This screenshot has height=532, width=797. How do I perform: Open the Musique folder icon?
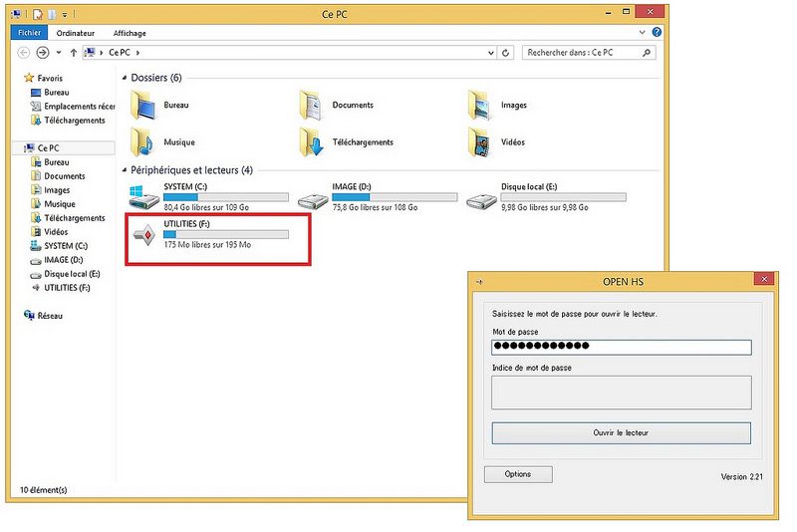click(x=144, y=141)
